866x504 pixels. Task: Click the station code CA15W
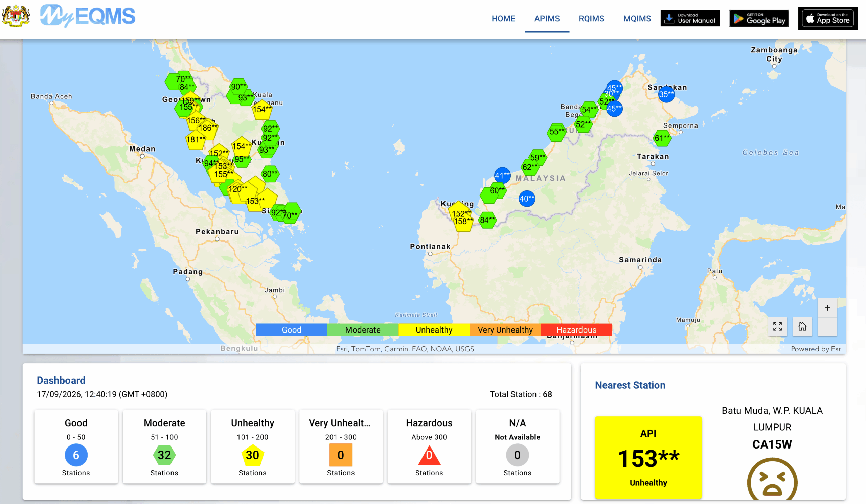click(772, 444)
